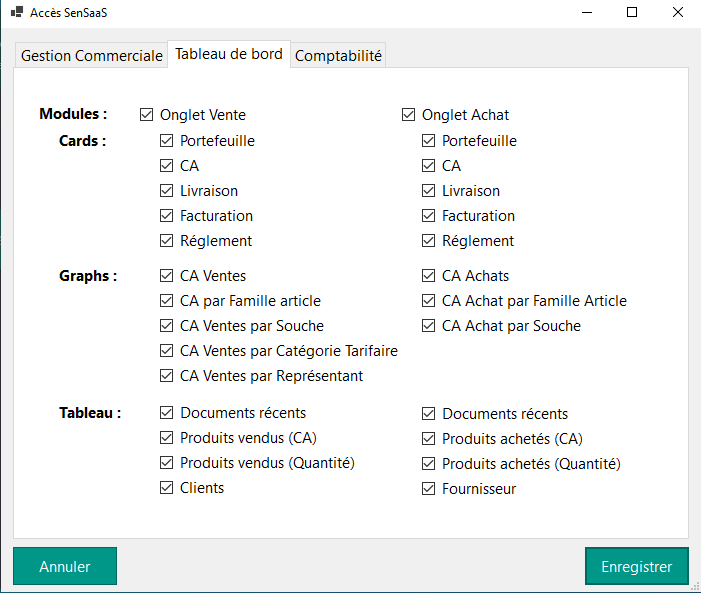This screenshot has width=701, height=593.
Task: Uncheck CA par Famille article
Action: point(167,301)
